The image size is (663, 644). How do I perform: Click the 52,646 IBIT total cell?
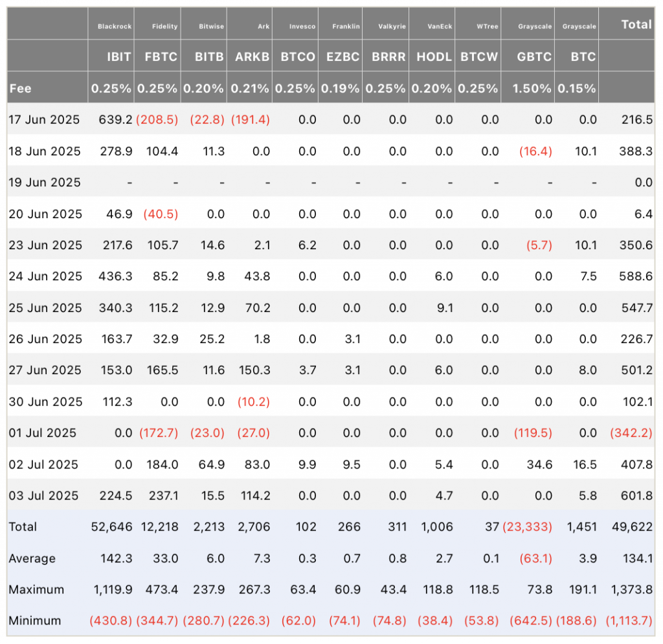pyautogui.click(x=111, y=527)
